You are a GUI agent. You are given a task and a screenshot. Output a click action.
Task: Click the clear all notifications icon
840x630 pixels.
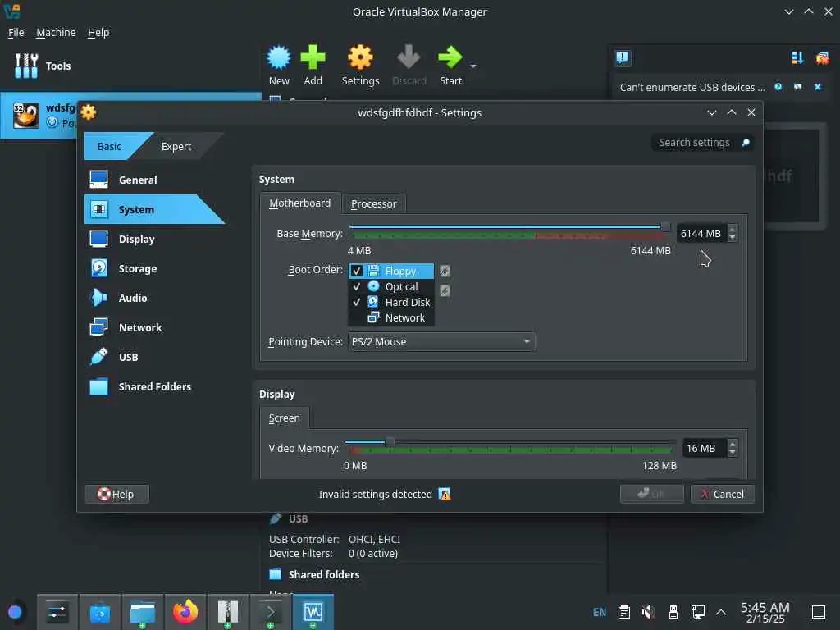822,58
